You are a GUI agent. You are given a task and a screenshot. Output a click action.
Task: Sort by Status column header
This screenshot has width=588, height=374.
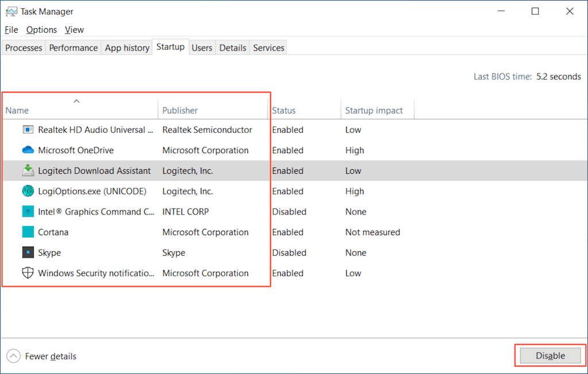tap(284, 110)
